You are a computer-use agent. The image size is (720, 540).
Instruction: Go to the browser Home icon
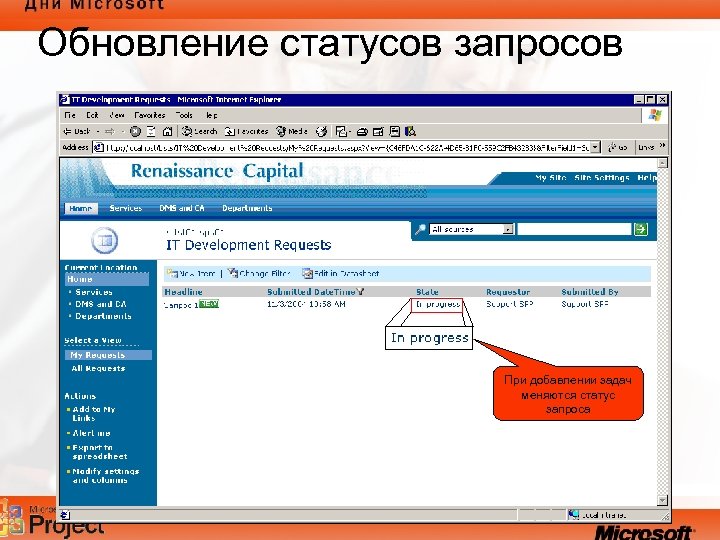[x=168, y=131]
